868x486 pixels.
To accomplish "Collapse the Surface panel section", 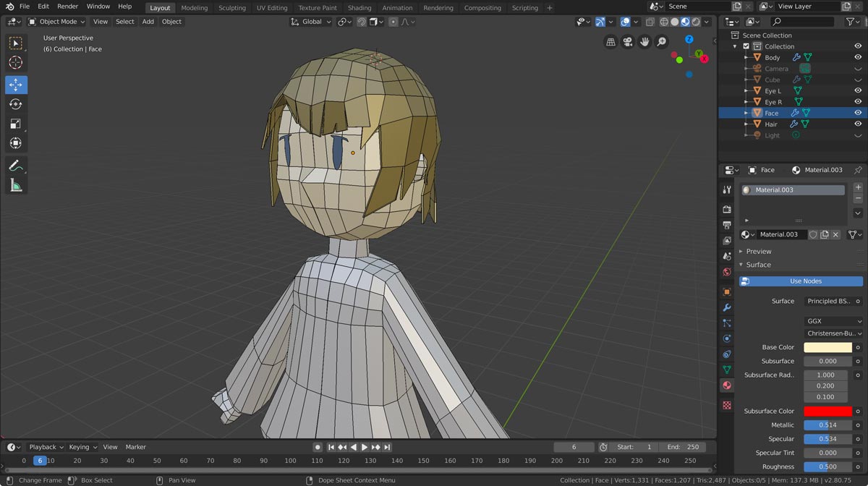I will (757, 265).
